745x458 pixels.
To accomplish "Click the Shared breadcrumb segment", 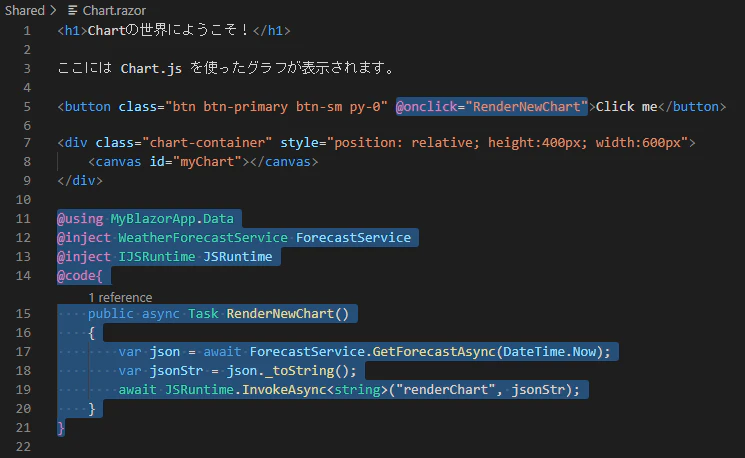I will [x=25, y=10].
